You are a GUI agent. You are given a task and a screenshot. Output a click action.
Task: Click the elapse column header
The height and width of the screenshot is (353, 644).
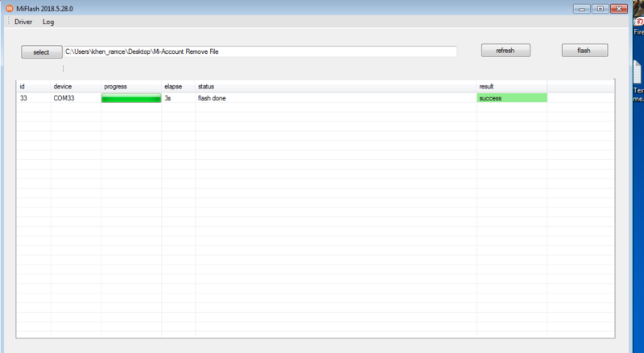[178, 87]
